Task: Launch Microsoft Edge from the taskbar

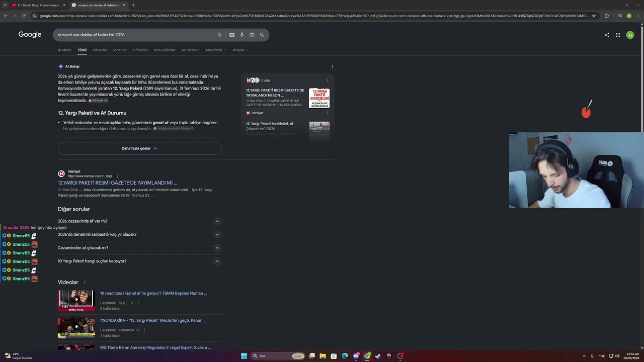Action: (345, 356)
